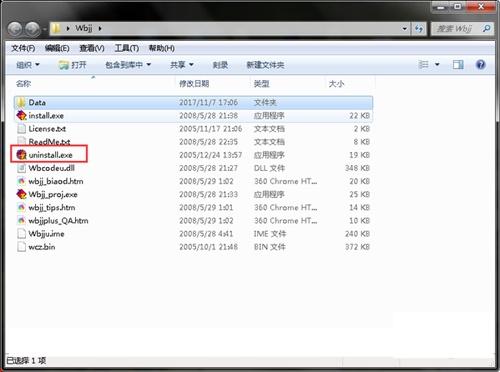
Task: Click the 240 KB size of Wbjju.ime
Action: pyautogui.click(x=357, y=234)
